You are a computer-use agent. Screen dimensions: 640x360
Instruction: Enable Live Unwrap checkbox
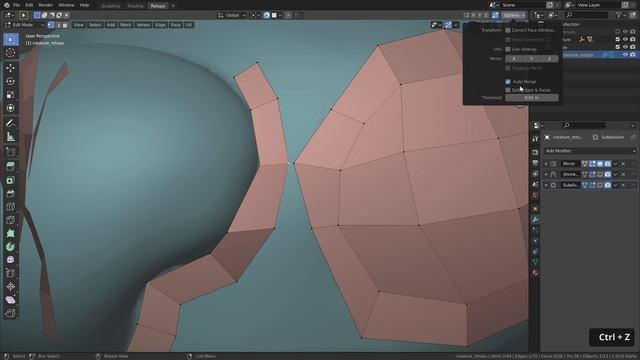tap(508, 49)
